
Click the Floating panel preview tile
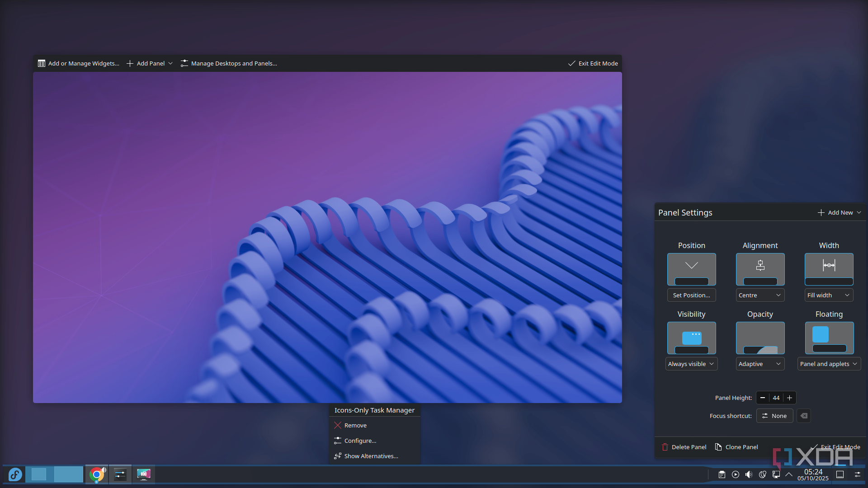(x=829, y=338)
